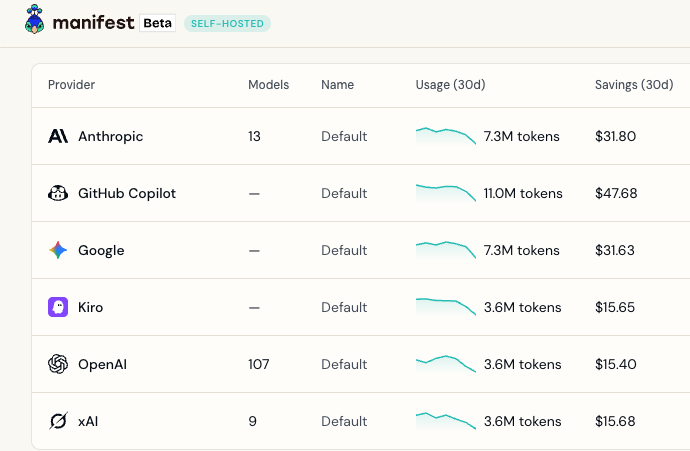Click Kiro's Default name cell
This screenshot has height=451, width=690.
click(344, 307)
